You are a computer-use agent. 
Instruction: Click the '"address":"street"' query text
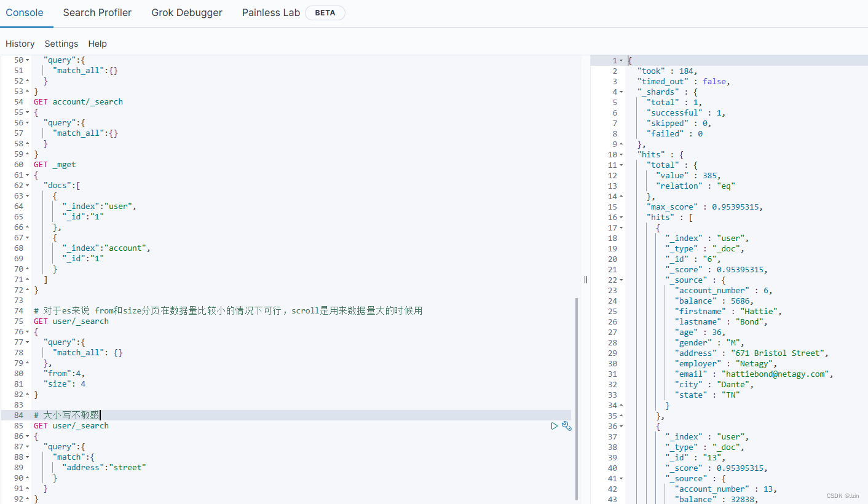(104, 468)
